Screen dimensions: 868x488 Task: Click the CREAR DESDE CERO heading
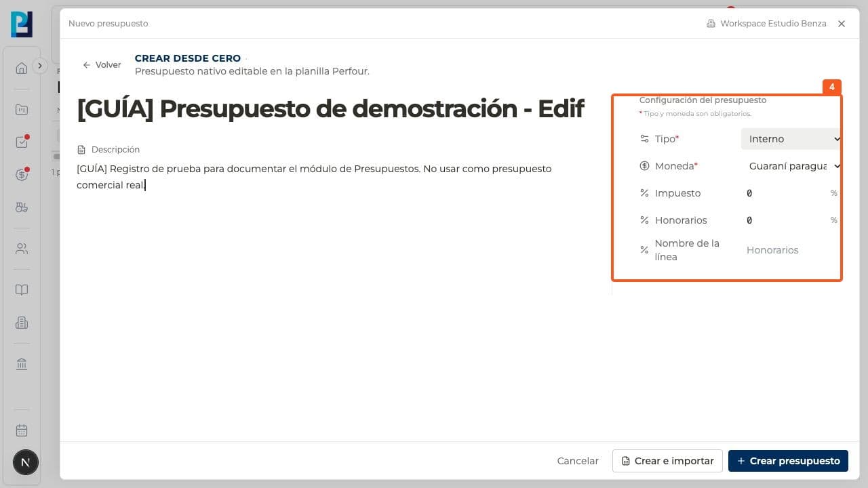(x=188, y=58)
